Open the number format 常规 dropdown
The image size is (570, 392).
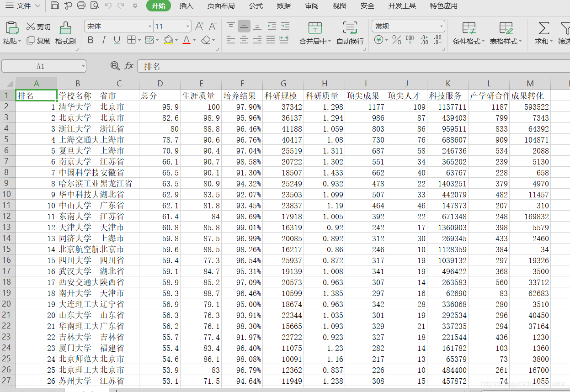(441, 26)
